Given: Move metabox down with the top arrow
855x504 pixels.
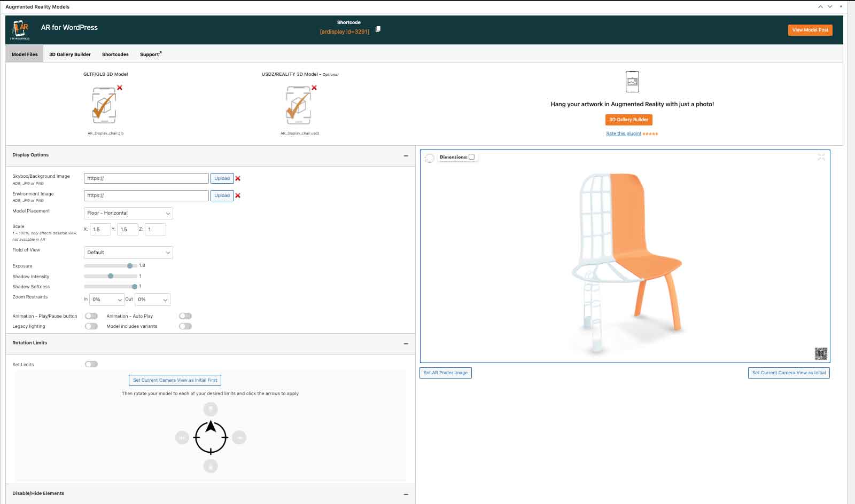Looking at the screenshot, I should click(x=830, y=6).
